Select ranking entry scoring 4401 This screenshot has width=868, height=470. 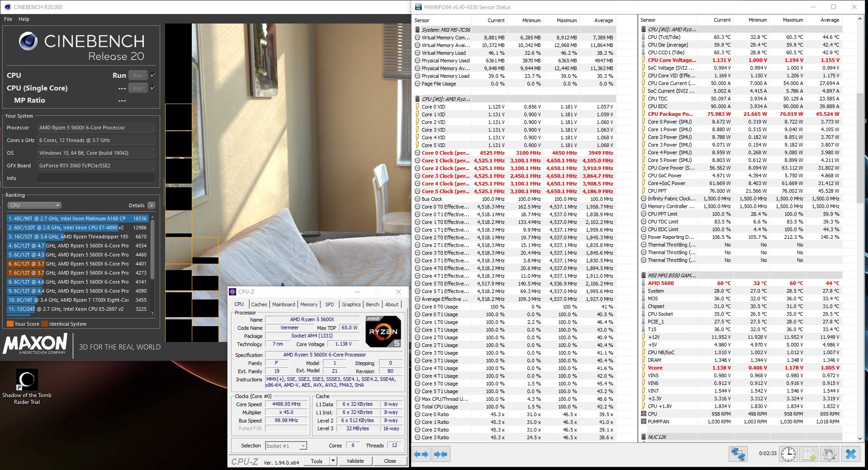[77, 264]
